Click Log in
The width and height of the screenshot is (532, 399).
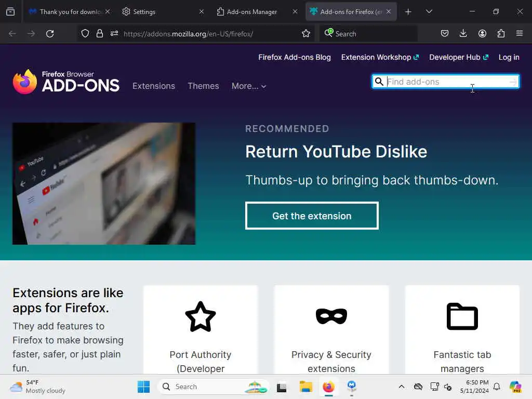point(509,57)
